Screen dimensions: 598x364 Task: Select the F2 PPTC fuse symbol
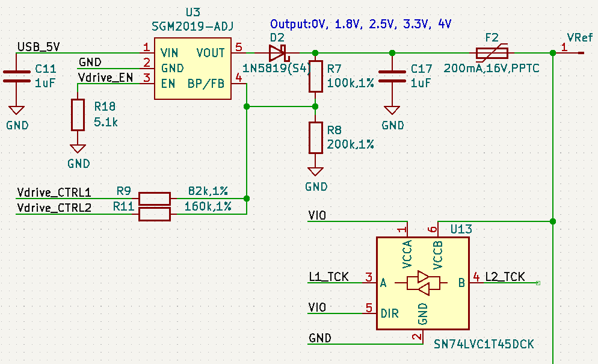491,53
